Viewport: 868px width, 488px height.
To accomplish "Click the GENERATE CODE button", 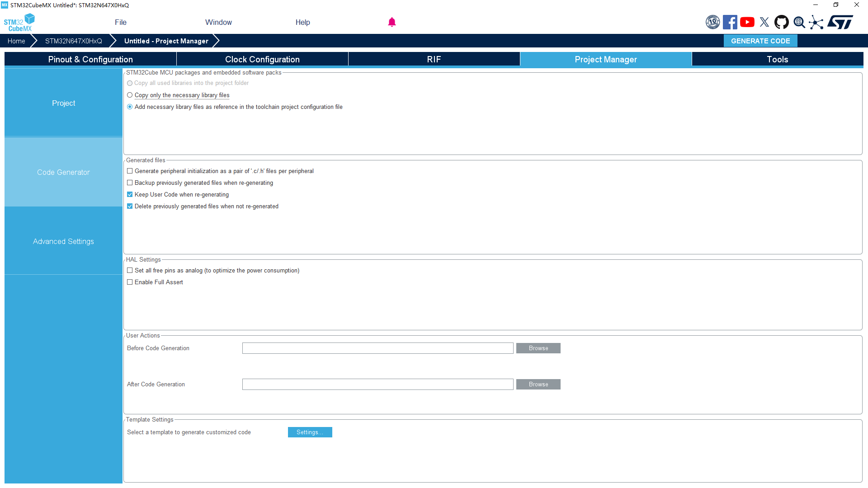I will click(x=760, y=41).
